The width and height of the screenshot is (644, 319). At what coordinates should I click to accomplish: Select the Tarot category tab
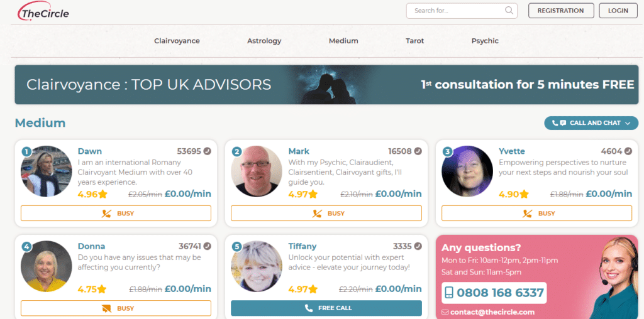(x=415, y=41)
